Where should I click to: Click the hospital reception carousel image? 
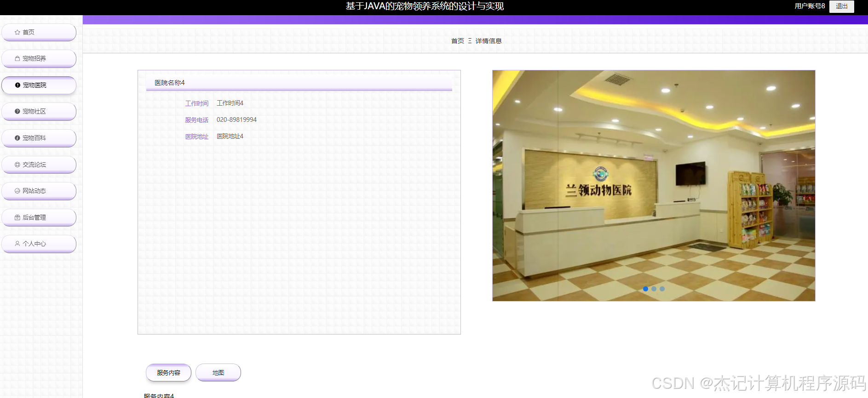[654, 186]
